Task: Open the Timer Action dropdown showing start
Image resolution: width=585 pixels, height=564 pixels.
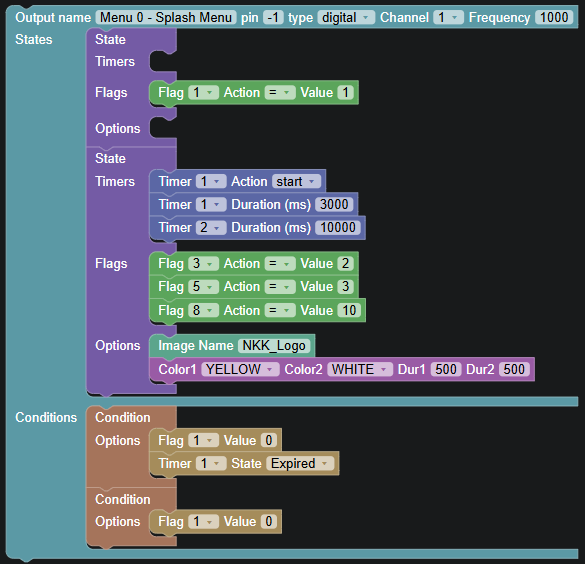Action: 296,182
